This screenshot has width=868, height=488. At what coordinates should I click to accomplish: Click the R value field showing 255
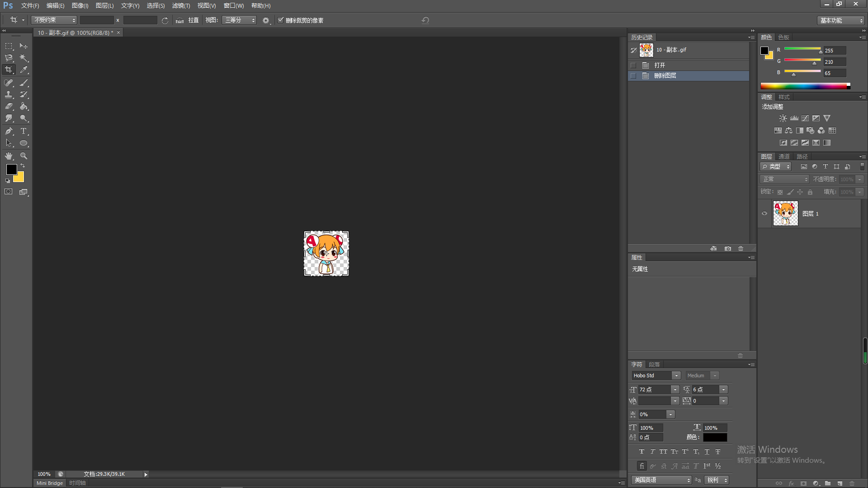click(x=834, y=51)
